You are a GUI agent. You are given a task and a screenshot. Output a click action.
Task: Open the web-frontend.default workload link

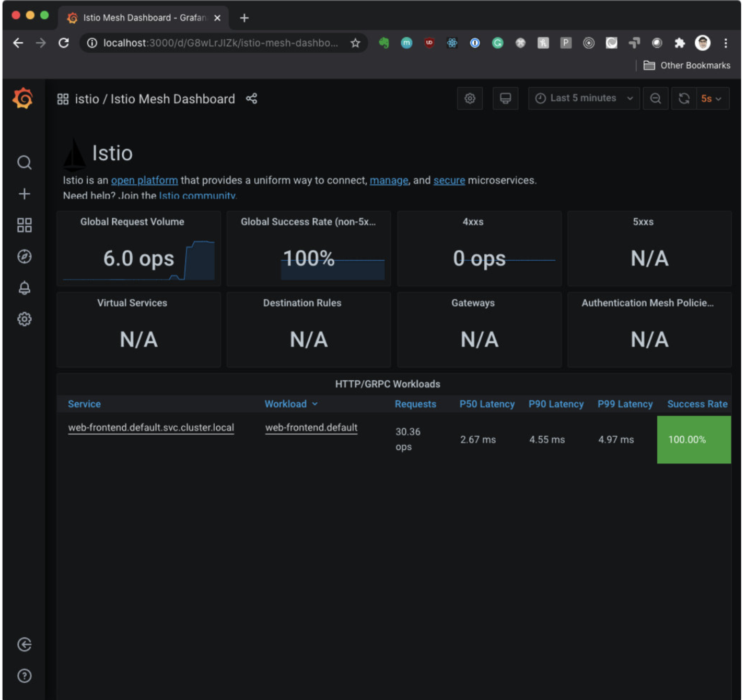tap(311, 427)
